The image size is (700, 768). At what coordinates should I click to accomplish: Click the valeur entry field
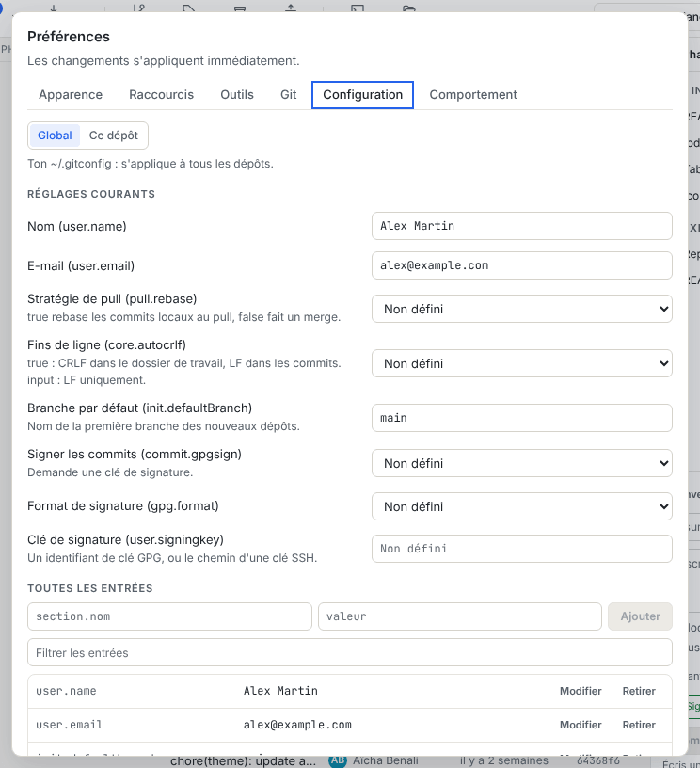(460, 616)
